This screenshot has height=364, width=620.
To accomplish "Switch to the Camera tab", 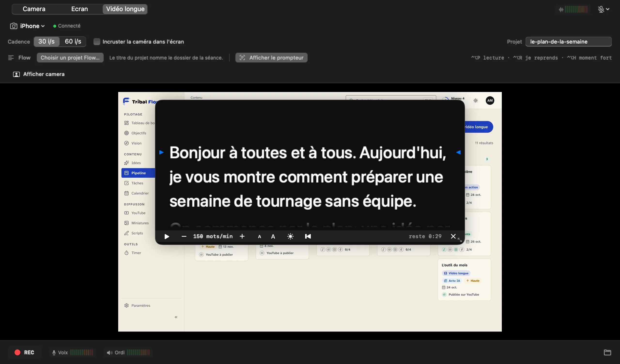I will point(34,9).
